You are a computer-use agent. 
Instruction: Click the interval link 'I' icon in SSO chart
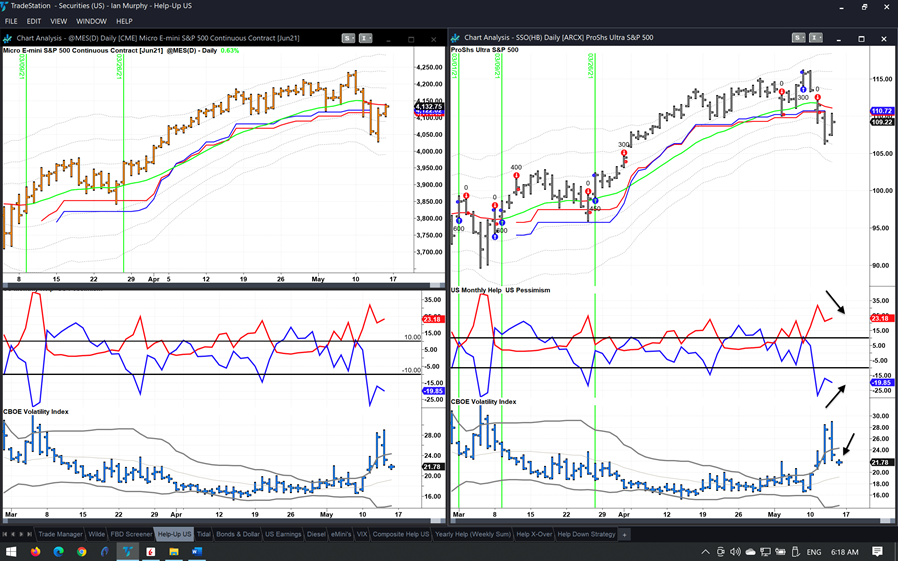tap(819, 38)
